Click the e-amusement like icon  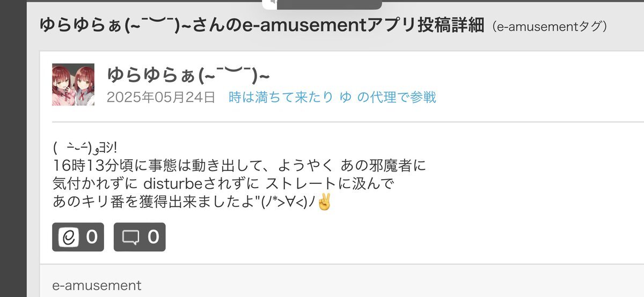(67, 237)
